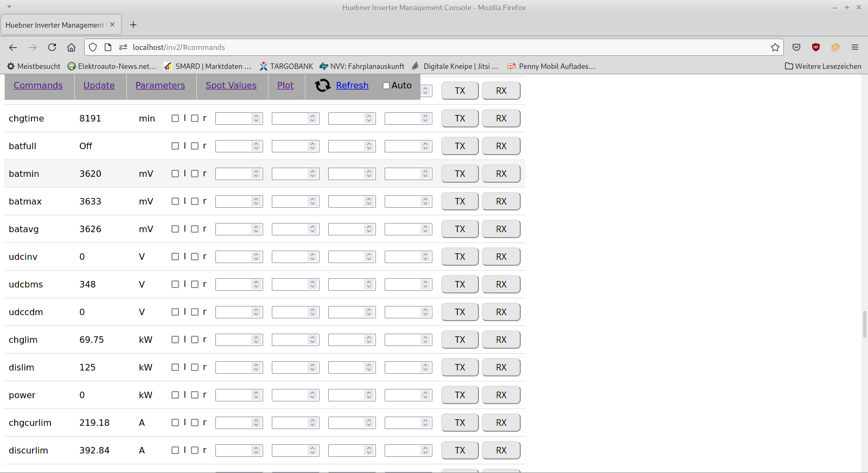This screenshot has width=868, height=473.
Task: Click the Pocket save icon
Action: pos(796,47)
